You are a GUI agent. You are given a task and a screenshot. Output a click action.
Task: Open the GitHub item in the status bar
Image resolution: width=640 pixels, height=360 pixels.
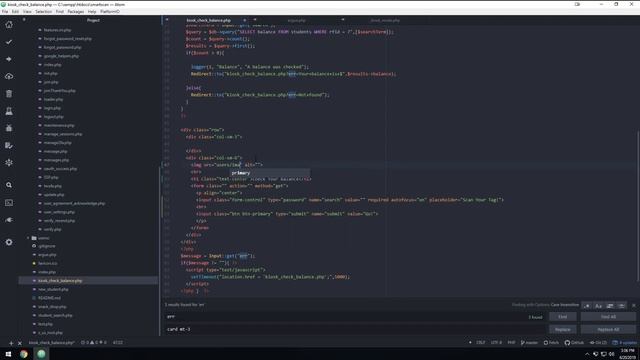574,343
